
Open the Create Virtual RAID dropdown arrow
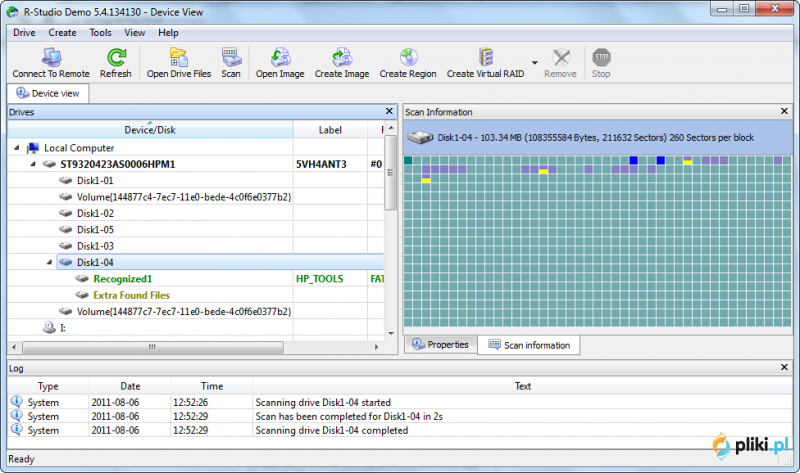coord(534,63)
